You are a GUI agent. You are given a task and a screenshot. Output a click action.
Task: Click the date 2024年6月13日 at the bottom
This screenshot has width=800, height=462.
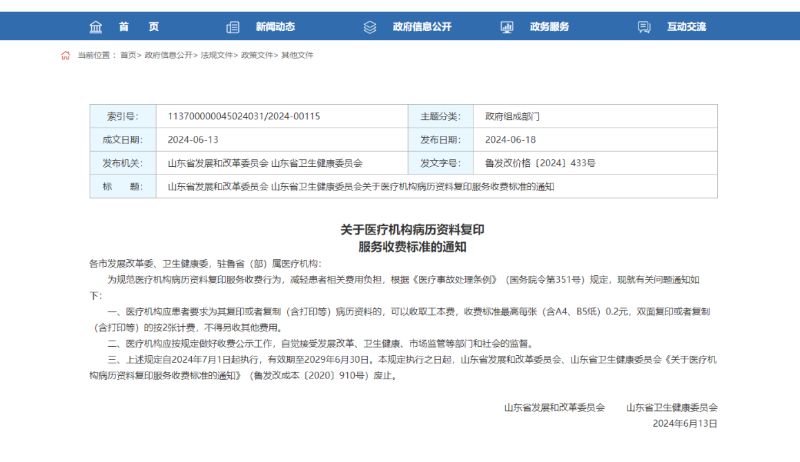(x=685, y=424)
